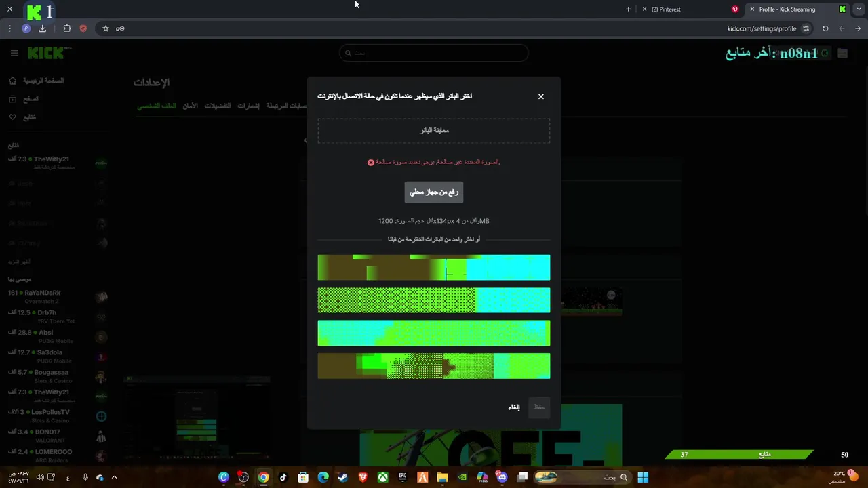Bookmark this page with star icon
868x488 pixels.
coord(106,28)
